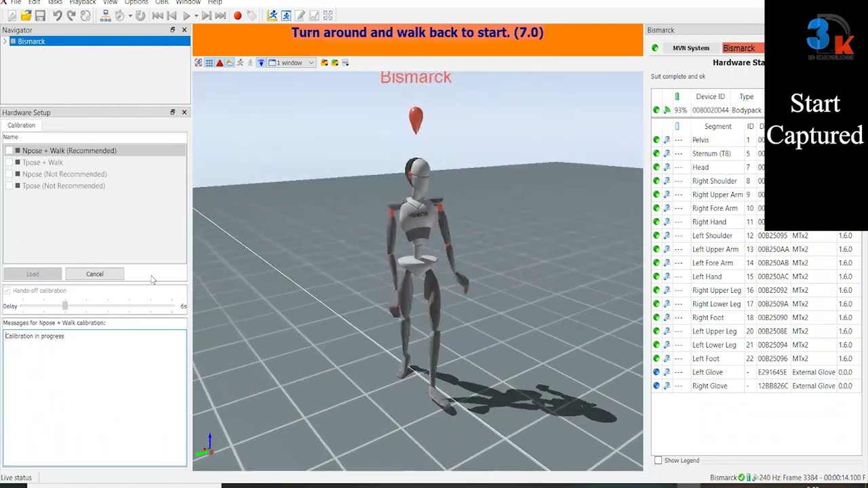Open the dropdown arrow beside Play button
Screen dimensions: 868x488
pos(196,16)
